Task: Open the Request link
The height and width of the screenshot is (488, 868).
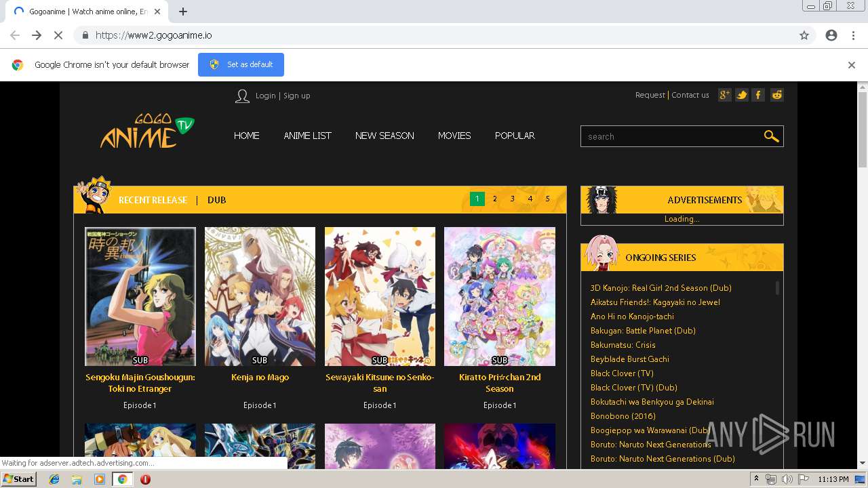Action: (x=650, y=95)
